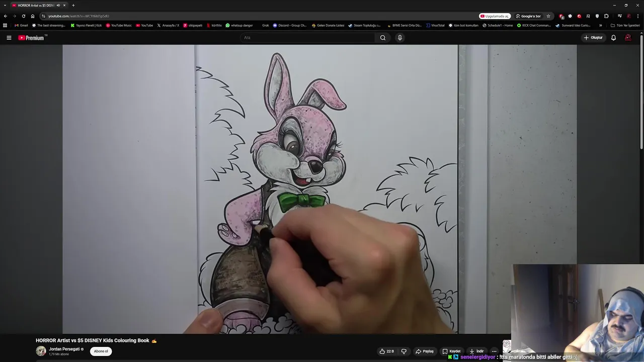
Task: Expand hidden bookmarks chevron
Action: click(x=600, y=25)
